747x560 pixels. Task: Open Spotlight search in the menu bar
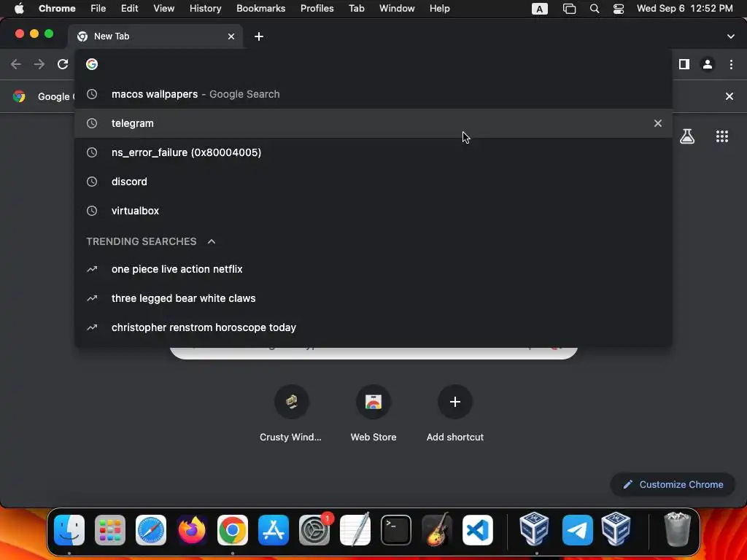[594, 9]
